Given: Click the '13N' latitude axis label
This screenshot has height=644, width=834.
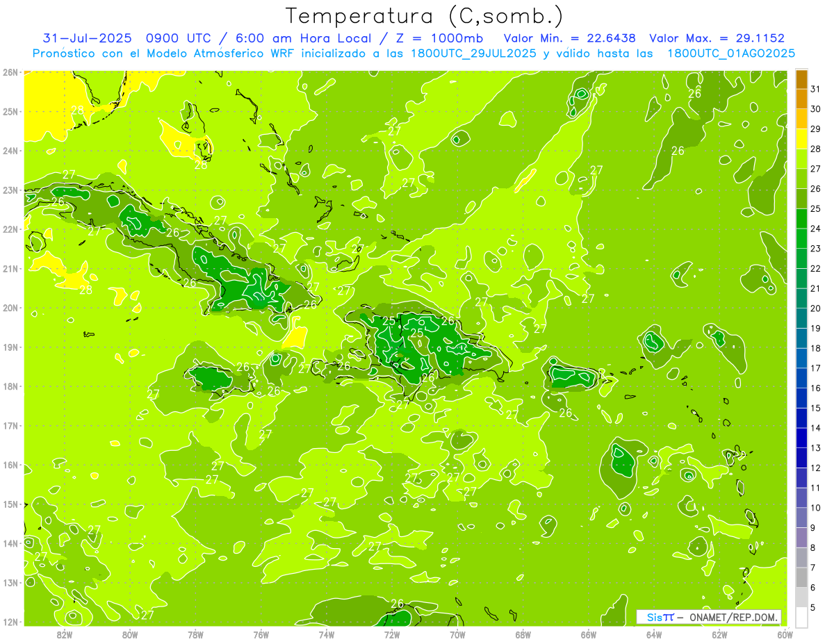Looking at the screenshot, I should click(10, 583).
